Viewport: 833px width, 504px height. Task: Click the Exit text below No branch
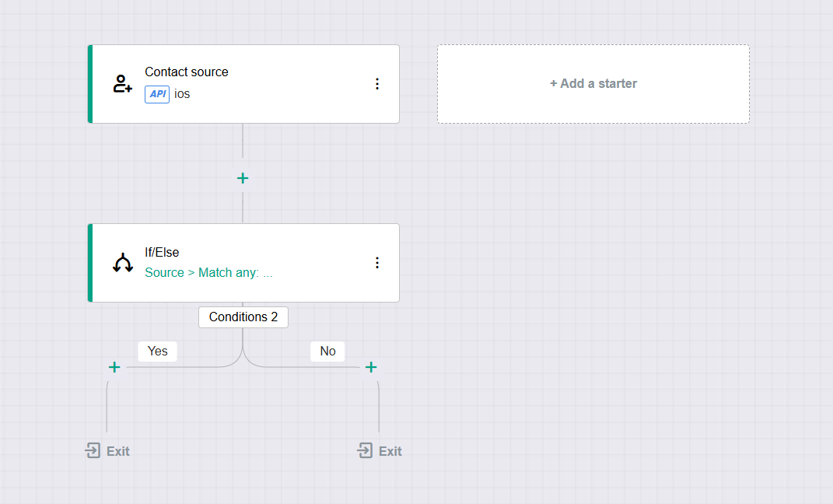pos(390,451)
